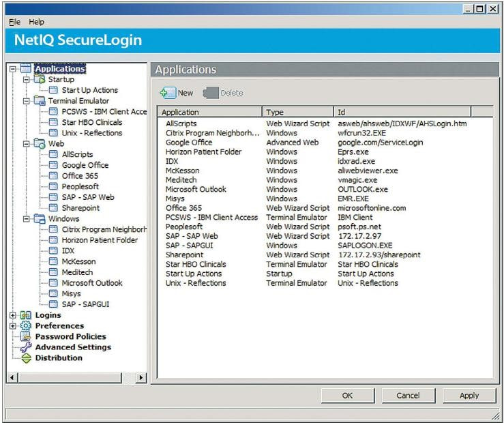The height and width of the screenshot is (423, 504).
Task: Select the AllScripts row in the list
Action: coord(325,123)
